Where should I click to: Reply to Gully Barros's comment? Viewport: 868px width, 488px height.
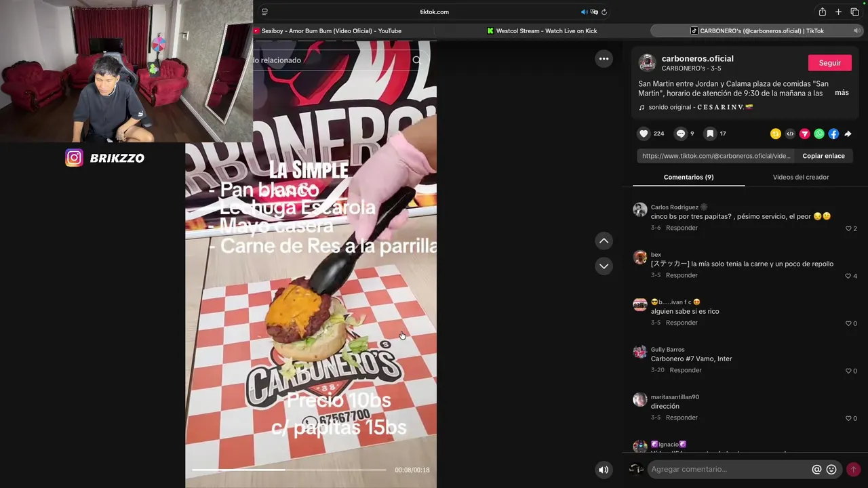[x=686, y=370]
